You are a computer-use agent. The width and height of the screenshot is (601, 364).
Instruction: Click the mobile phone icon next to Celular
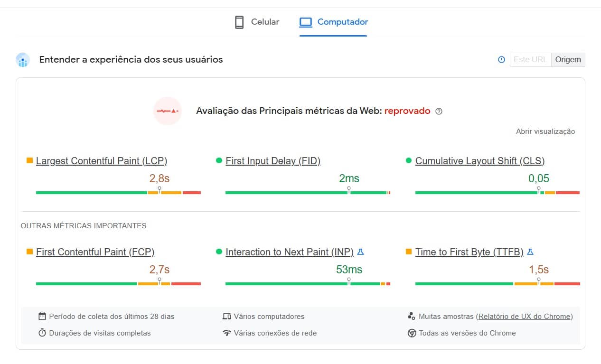239,21
